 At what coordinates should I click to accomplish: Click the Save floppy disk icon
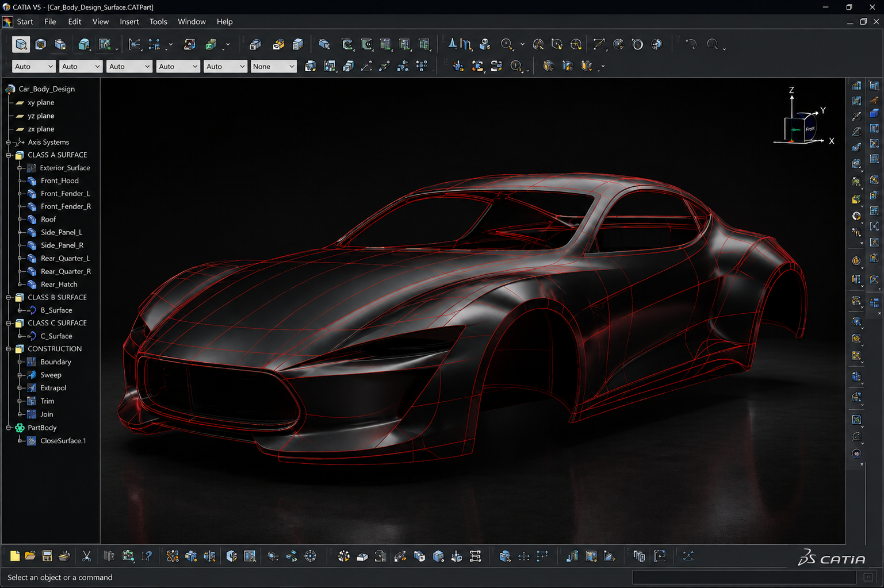point(47,556)
